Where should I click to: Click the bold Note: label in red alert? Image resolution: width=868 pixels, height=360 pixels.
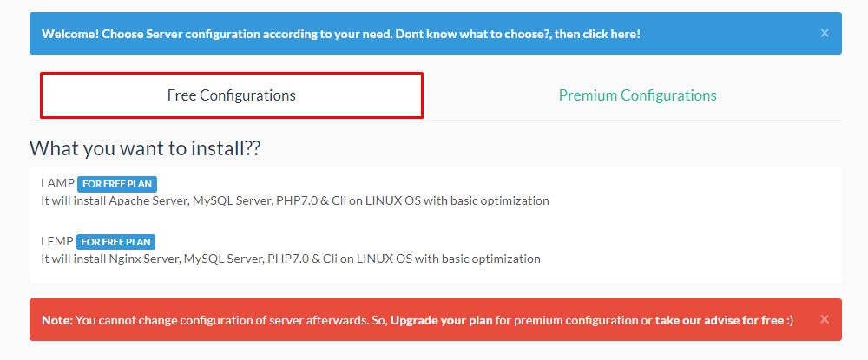pos(57,320)
